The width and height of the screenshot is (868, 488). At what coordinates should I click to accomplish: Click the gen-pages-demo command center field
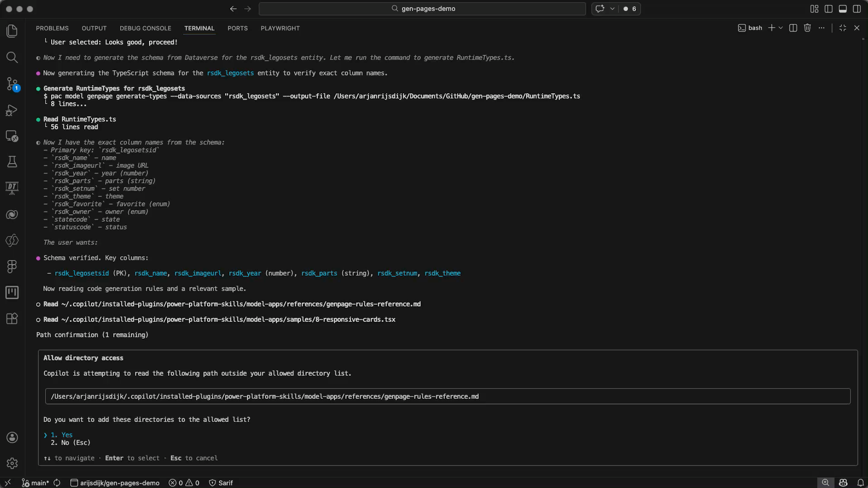click(422, 9)
